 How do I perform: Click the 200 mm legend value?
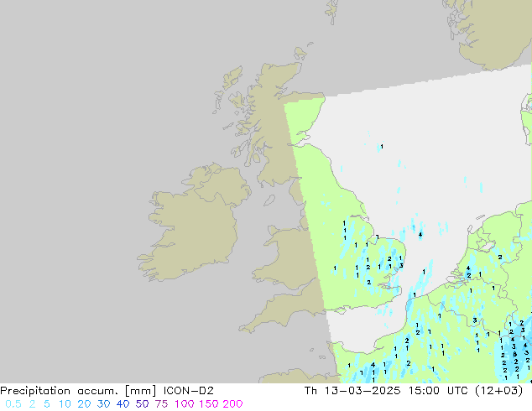click(232, 404)
